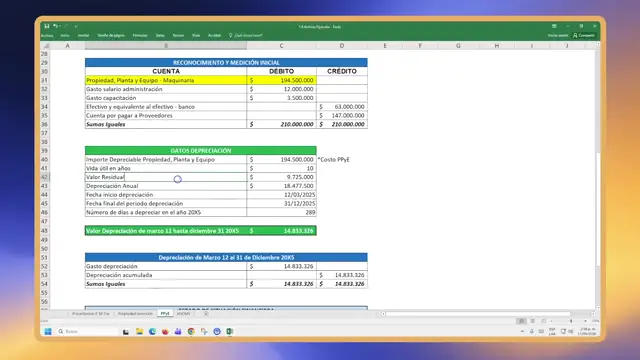Click the select all corner of the sheet

(45, 46)
